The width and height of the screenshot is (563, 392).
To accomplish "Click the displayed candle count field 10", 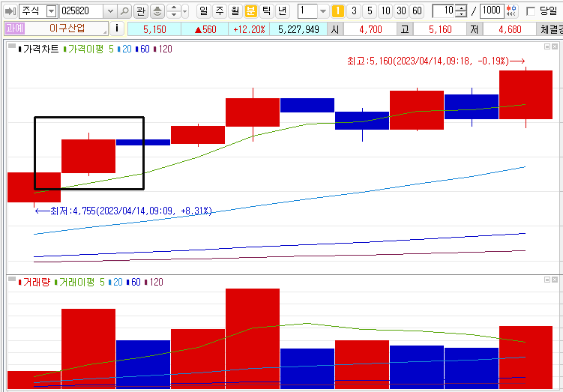I will 444,11.
